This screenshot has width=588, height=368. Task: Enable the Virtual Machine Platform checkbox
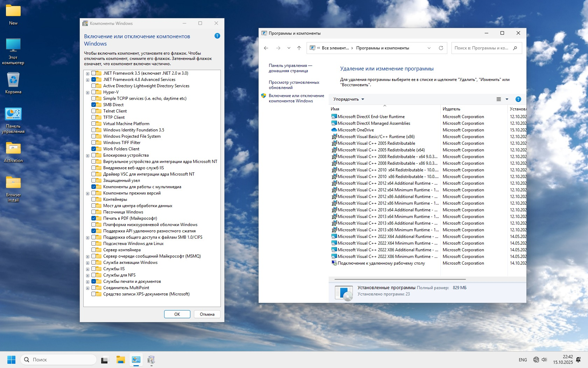coord(94,124)
